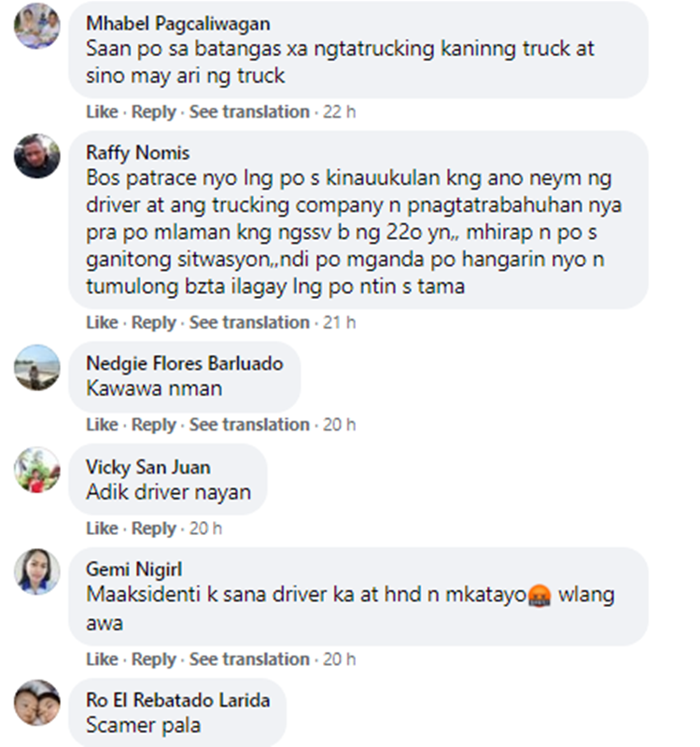Screen dimensions: 700x747
Task: Click the 21 h timestamp on Raffy's comment
Action: (x=339, y=322)
